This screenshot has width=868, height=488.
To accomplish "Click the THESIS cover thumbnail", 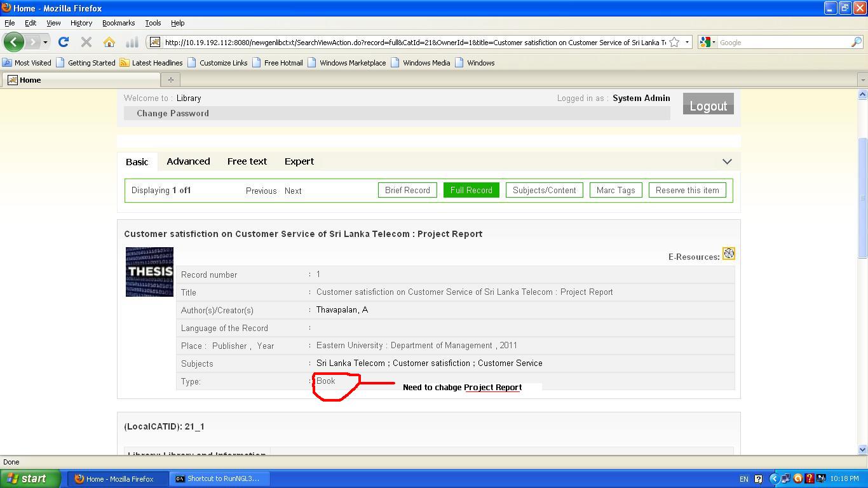I will click(x=149, y=272).
